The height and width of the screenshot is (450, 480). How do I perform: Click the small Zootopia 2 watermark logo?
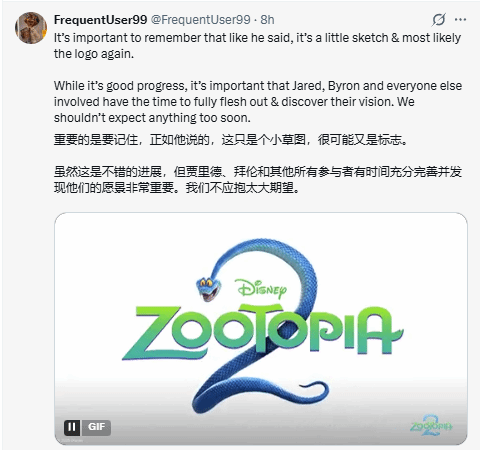(x=431, y=425)
